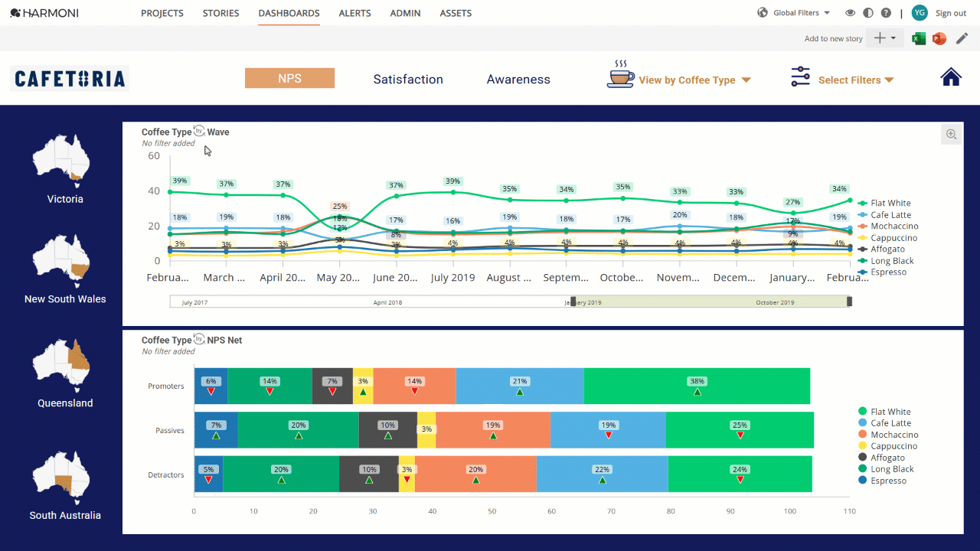This screenshot has width=980, height=551.
Task: Toggle Cafe Latte in line chart legend
Action: pos(884,215)
